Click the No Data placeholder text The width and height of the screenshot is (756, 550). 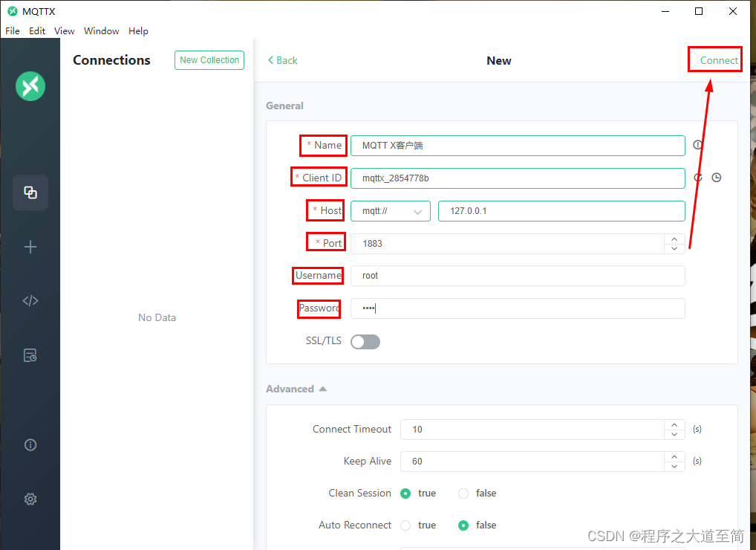click(157, 317)
